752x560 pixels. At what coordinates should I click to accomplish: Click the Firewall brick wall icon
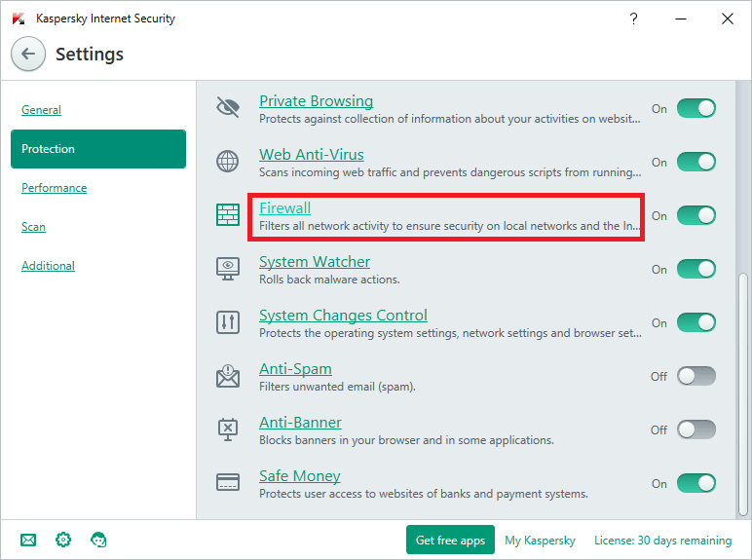(x=228, y=215)
